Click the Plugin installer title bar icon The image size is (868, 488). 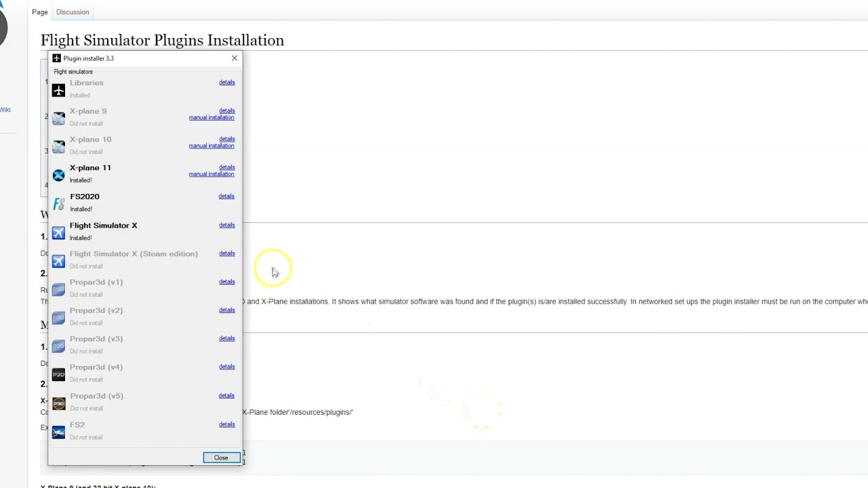pos(56,58)
